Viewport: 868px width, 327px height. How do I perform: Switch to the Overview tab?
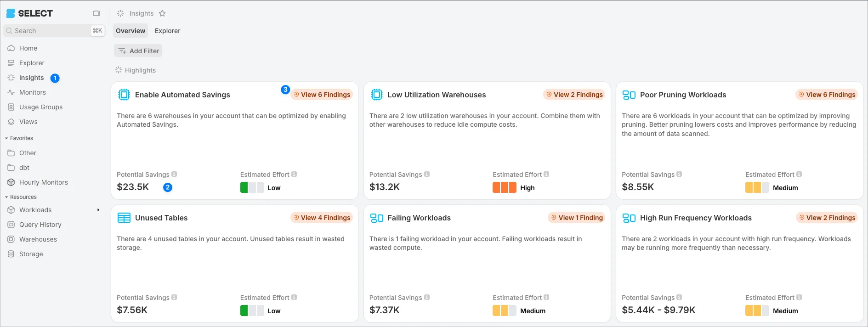pyautogui.click(x=130, y=31)
